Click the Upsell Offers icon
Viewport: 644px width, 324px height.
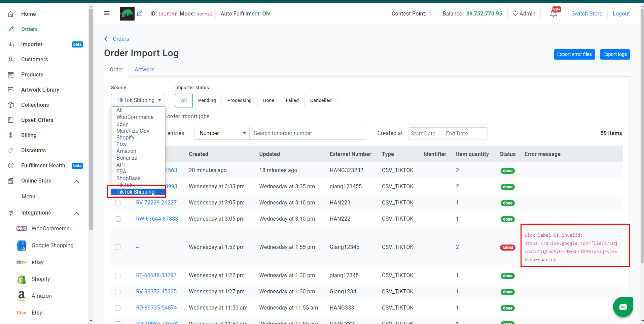click(x=11, y=120)
